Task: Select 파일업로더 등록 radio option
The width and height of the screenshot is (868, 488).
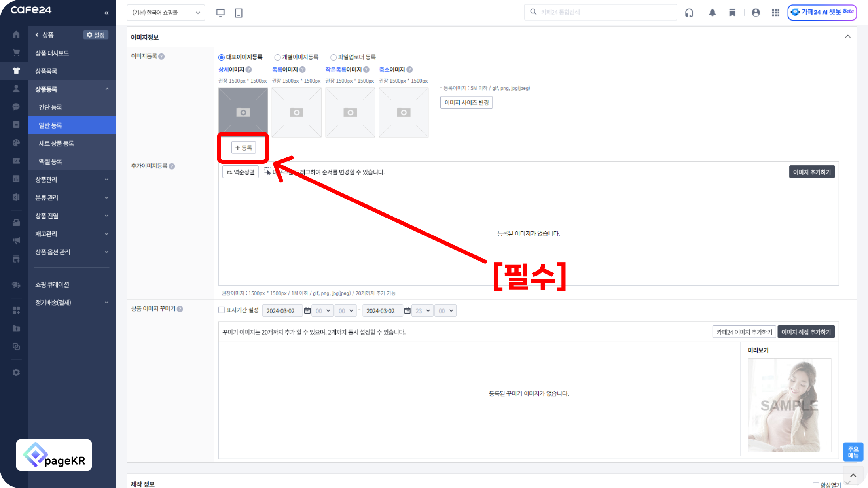Action: coord(334,57)
